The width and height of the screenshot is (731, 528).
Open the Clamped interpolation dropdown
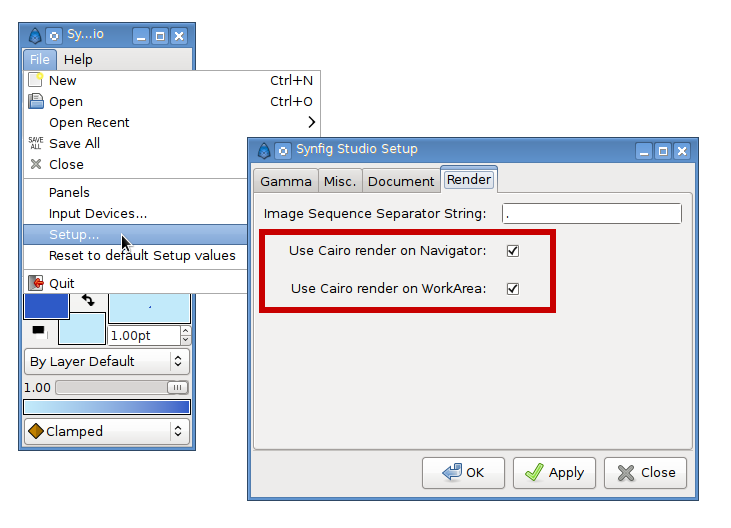[107, 432]
